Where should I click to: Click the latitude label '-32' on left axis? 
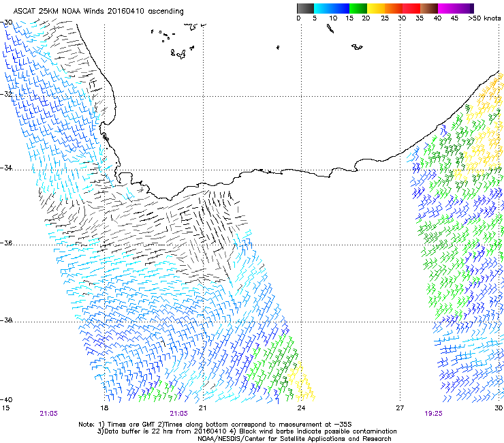tap(6, 94)
